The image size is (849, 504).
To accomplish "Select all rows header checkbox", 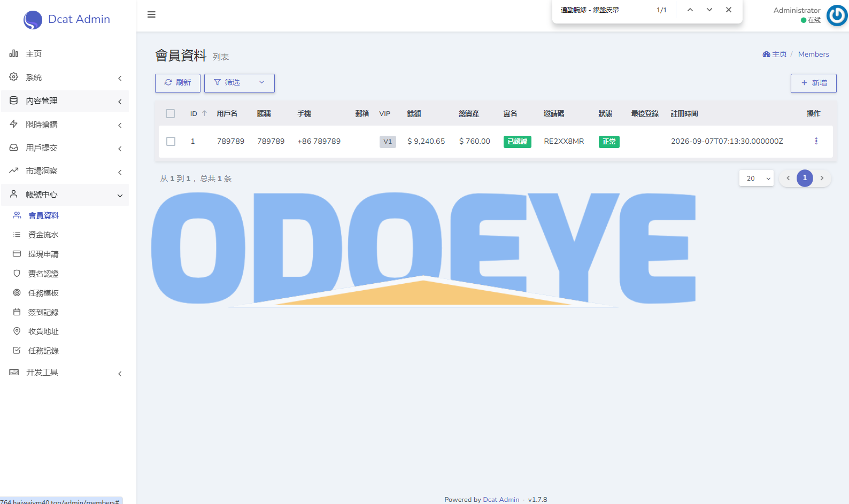I will coord(171,114).
